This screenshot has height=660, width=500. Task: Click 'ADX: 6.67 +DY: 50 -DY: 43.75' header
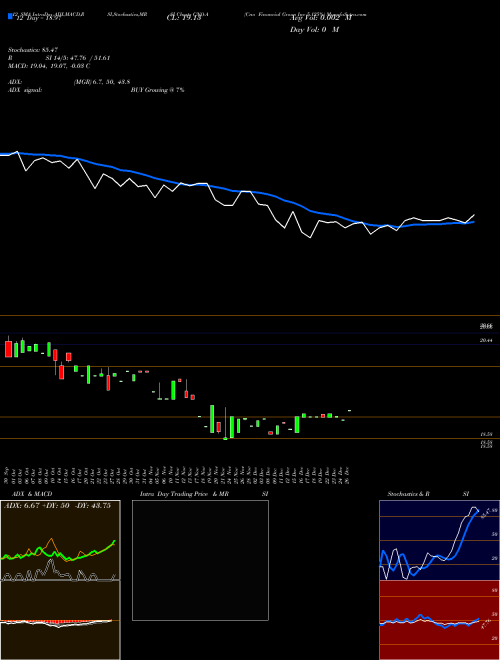(x=57, y=506)
